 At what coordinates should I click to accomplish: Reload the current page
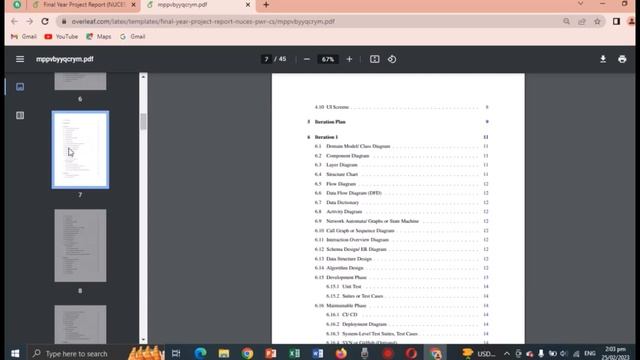(x=45, y=21)
